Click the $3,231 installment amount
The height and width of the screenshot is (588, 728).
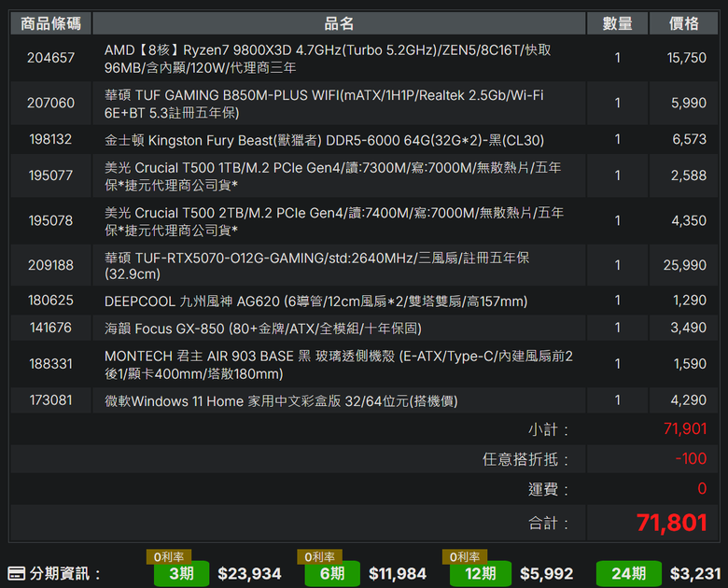click(695, 574)
